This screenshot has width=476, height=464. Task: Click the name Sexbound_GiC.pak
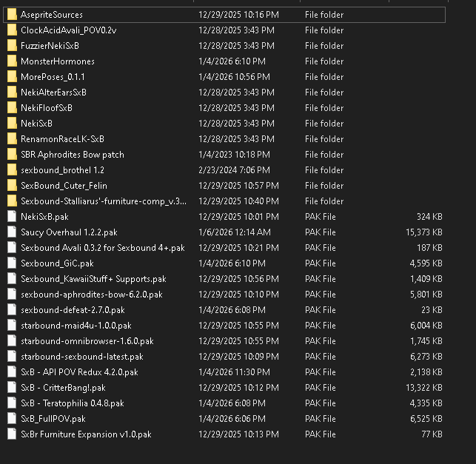[x=58, y=263]
